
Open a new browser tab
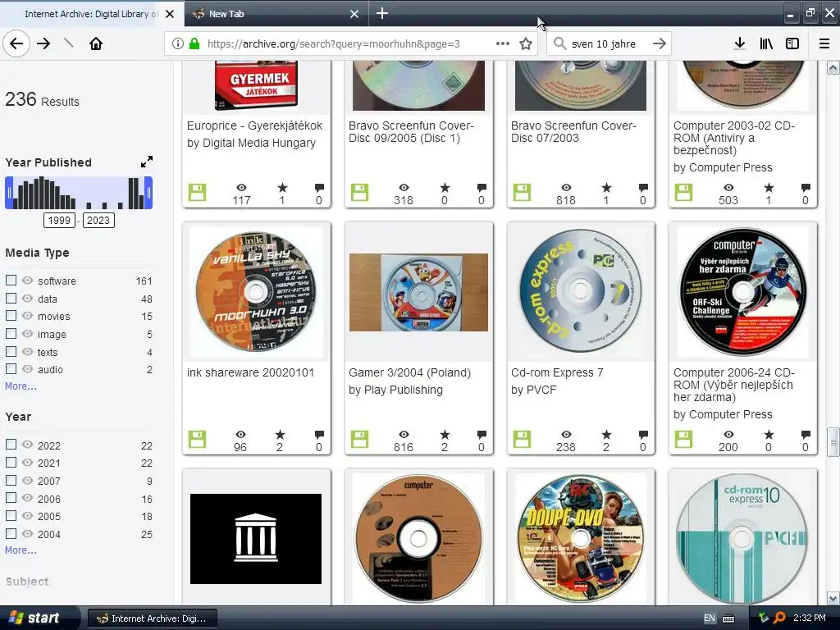coord(382,13)
